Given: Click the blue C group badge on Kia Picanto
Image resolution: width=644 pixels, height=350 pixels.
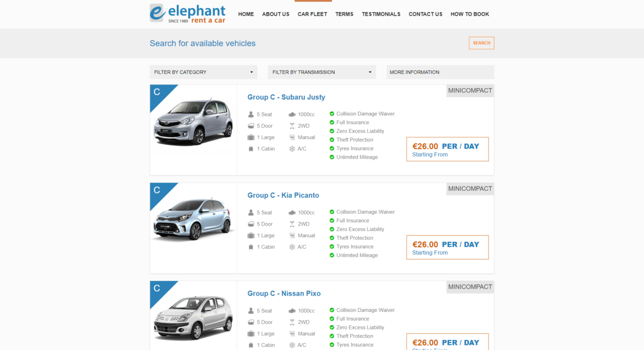Looking at the screenshot, I should pyautogui.click(x=158, y=191).
